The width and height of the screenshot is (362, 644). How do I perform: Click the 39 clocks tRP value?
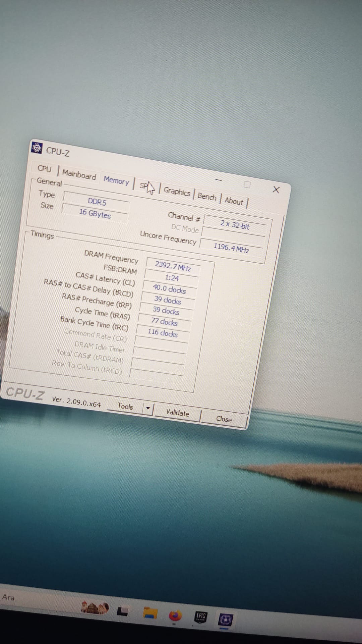(166, 311)
